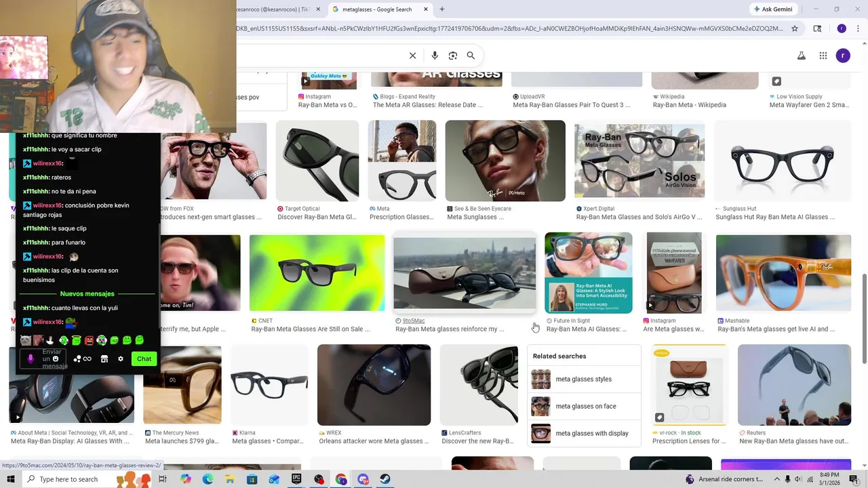
Task: Open the Windows Start menu
Action: [10, 479]
